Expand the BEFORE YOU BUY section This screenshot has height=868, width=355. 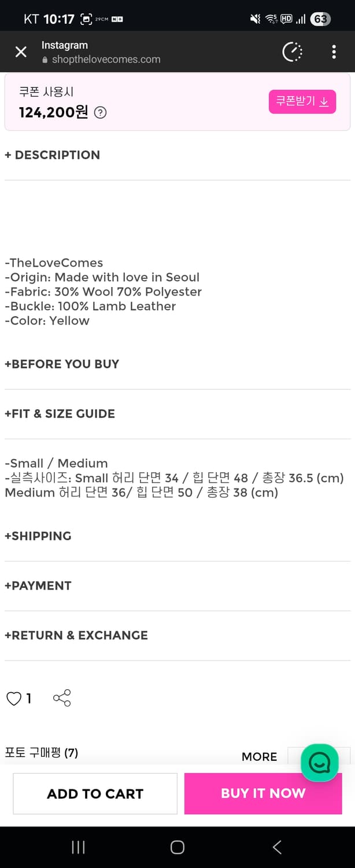click(x=62, y=364)
